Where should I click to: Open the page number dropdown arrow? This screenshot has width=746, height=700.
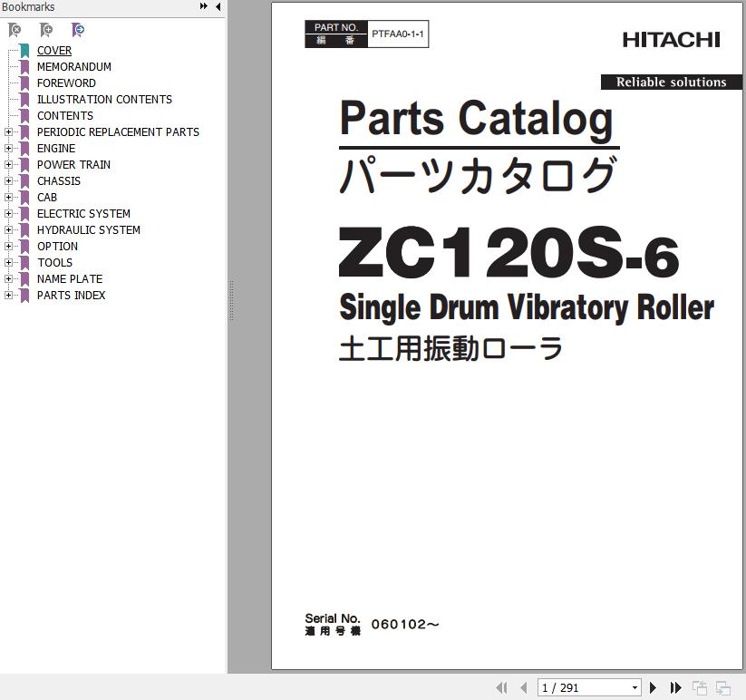tap(635, 687)
